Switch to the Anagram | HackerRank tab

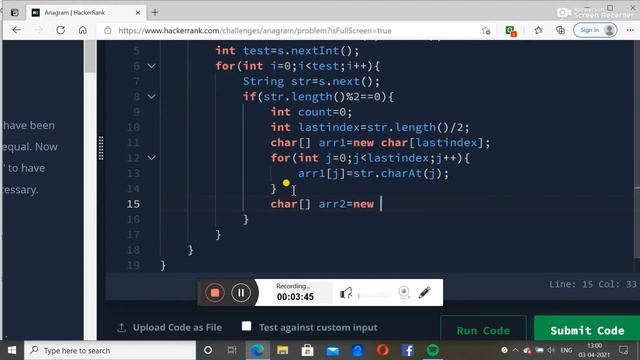coord(86,13)
